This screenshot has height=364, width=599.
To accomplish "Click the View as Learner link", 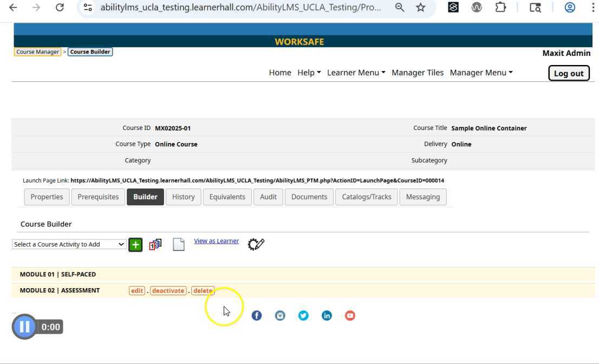I will 216,241.
